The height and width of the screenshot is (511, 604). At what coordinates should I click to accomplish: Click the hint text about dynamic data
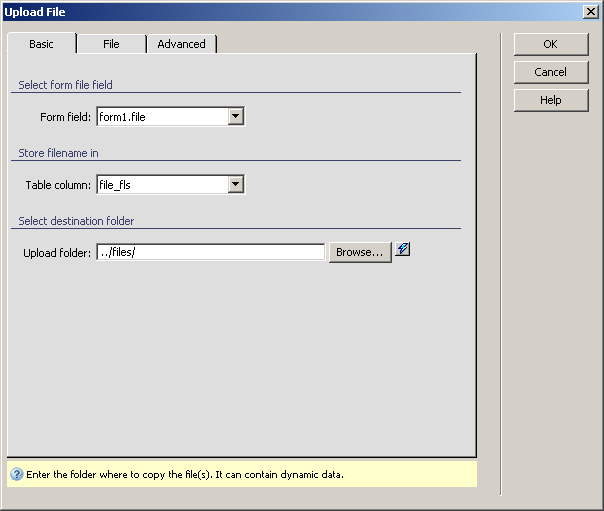186,474
